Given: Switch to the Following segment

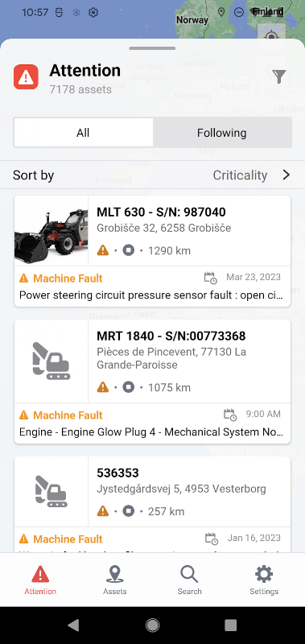Looking at the screenshot, I should coord(221,133).
